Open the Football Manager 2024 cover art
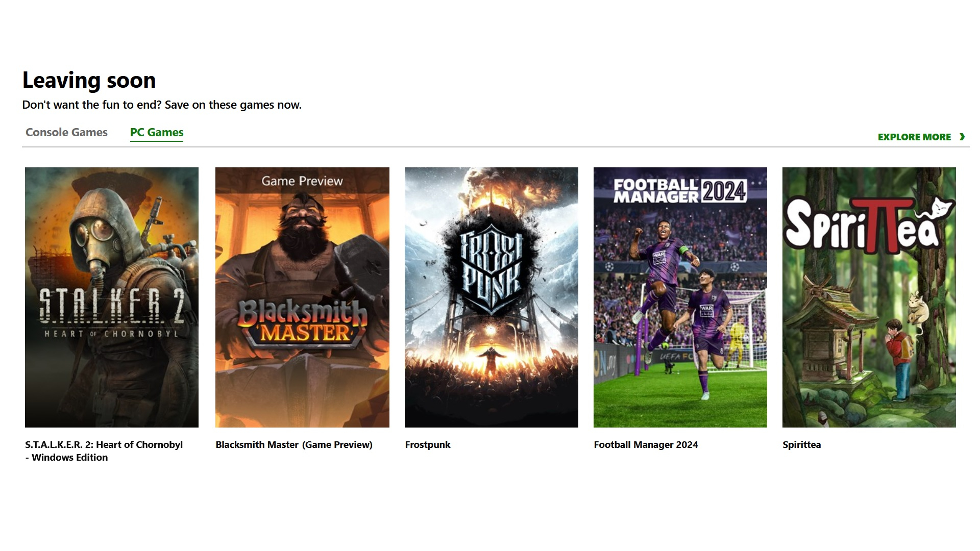This screenshot has width=980, height=551. pyautogui.click(x=680, y=297)
